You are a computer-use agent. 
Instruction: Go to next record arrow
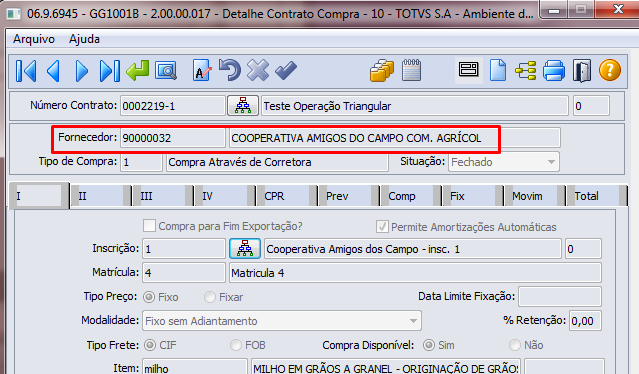[82, 71]
